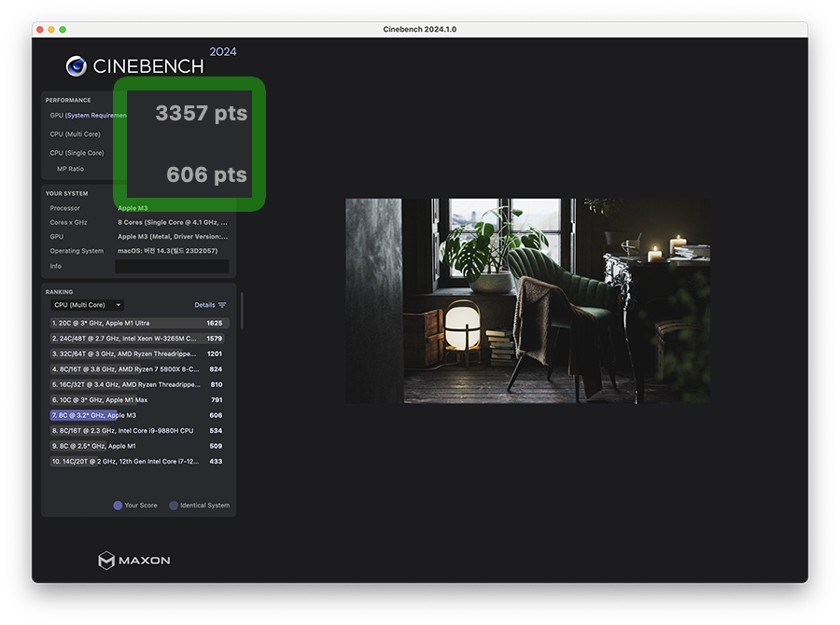Click the Info input field

172,266
